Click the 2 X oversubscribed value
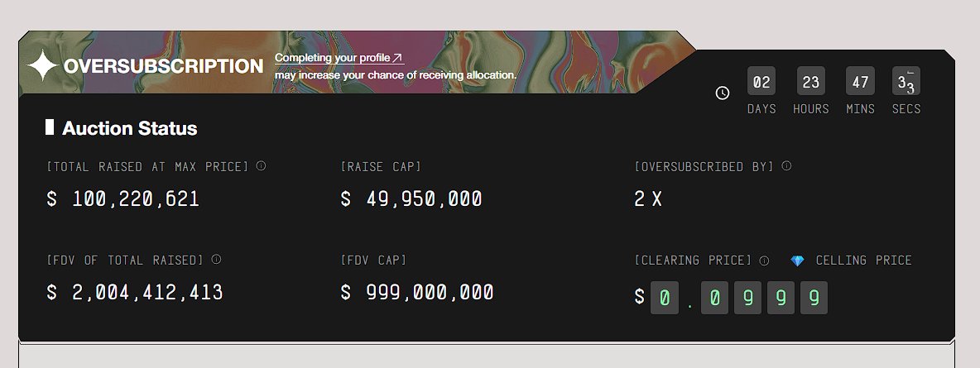 click(x=648, y=199)
